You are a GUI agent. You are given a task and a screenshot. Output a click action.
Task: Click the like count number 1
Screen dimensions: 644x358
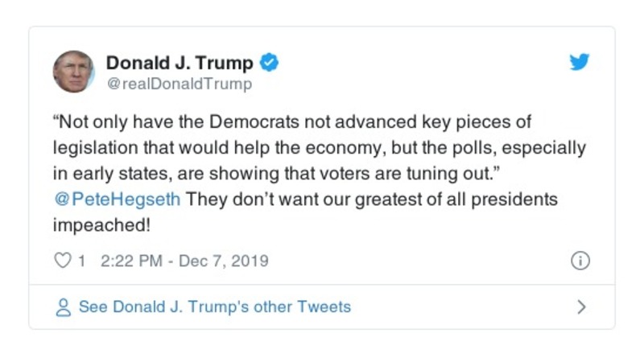coord(81,261)
